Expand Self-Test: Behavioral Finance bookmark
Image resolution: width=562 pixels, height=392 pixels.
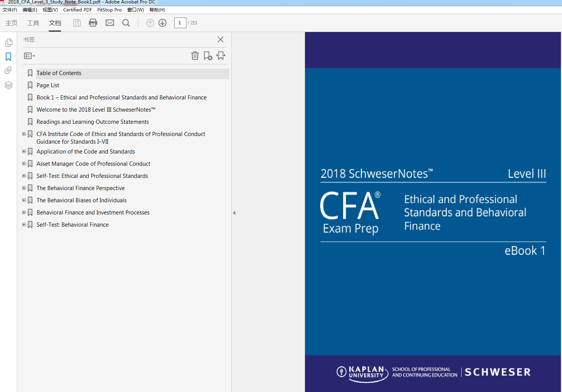pyautogui.click(x=24, y=225)
